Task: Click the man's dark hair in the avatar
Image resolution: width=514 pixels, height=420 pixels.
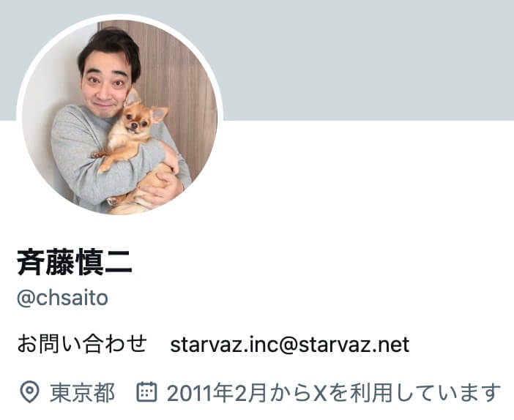Action: pos(110,48)
